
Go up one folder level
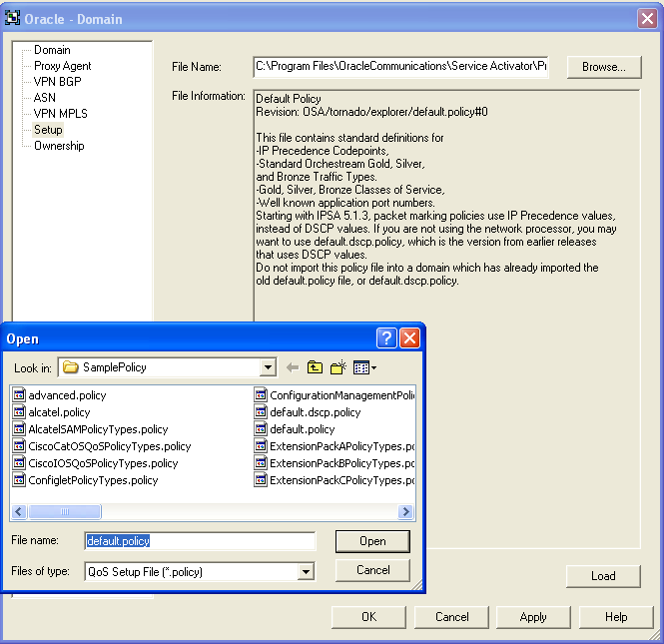click(315, 367)
